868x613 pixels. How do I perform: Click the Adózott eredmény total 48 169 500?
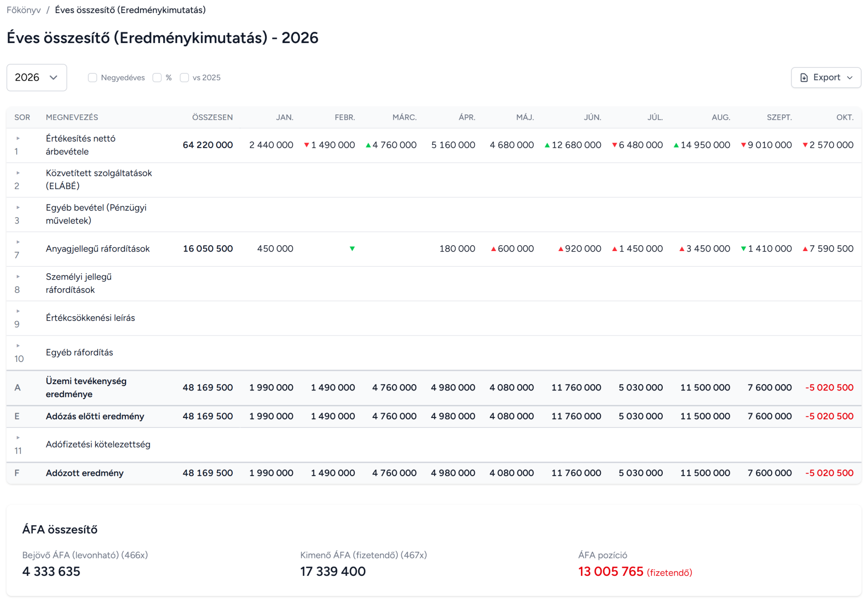(x=208, y=473)
